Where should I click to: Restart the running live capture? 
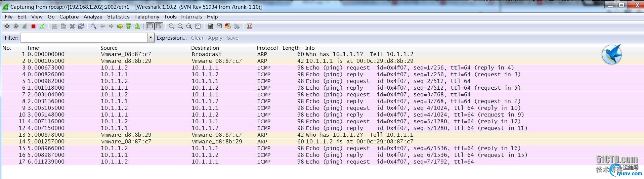(x=42, y=26)
